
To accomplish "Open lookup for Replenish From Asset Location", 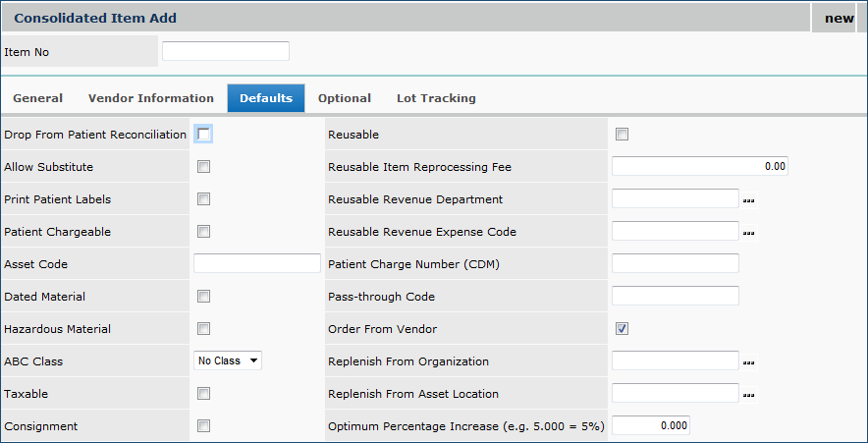I will point(749,395).
